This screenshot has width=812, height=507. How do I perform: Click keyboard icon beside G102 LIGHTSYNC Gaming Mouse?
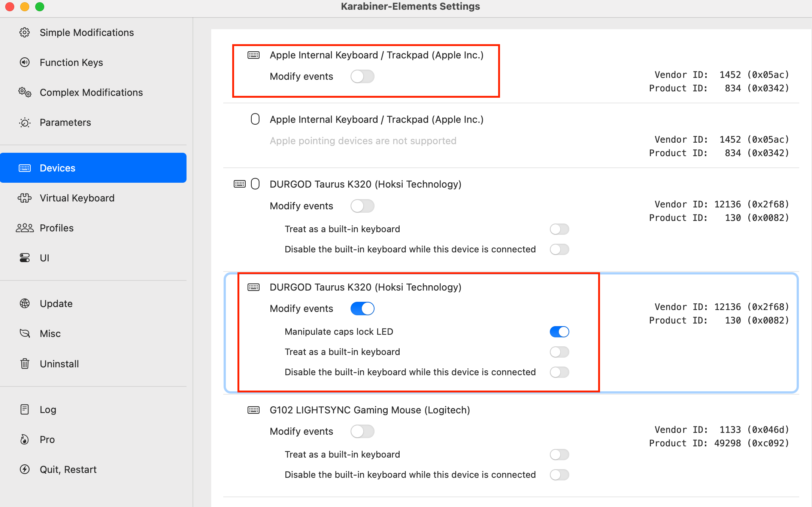pyautogui.click(x=254, y=410)
